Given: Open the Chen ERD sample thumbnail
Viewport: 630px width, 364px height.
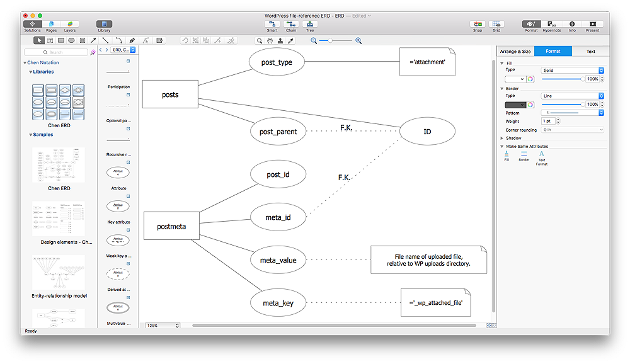Looking at the screenshot, I should (59, 165).
